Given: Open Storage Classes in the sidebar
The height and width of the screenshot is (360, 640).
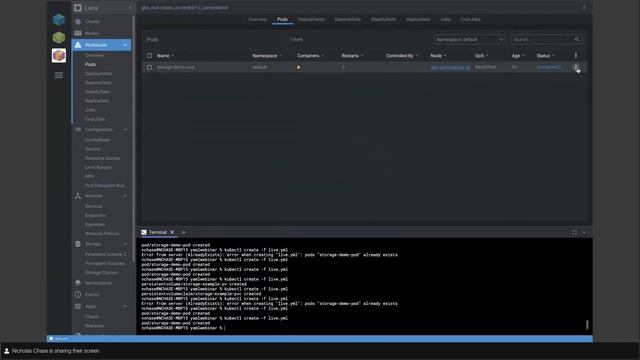Looking at the screenshot, I should pos(102,273).
